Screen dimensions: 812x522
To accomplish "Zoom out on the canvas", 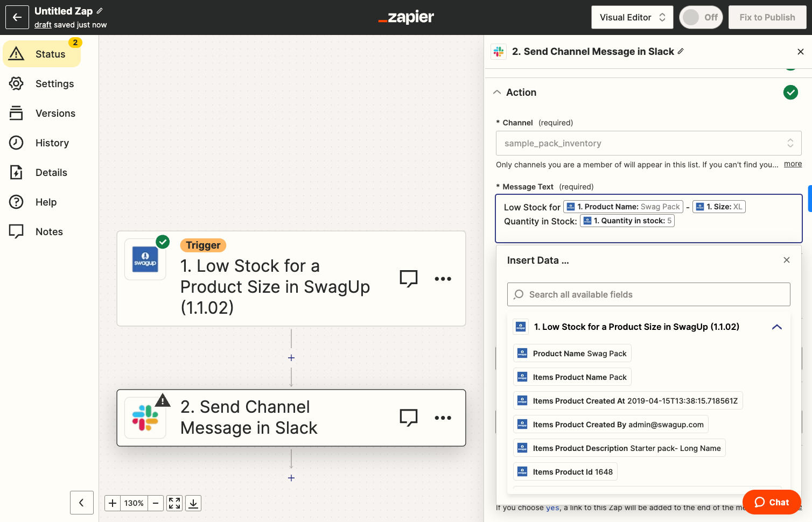I will (x=156, y=503).
